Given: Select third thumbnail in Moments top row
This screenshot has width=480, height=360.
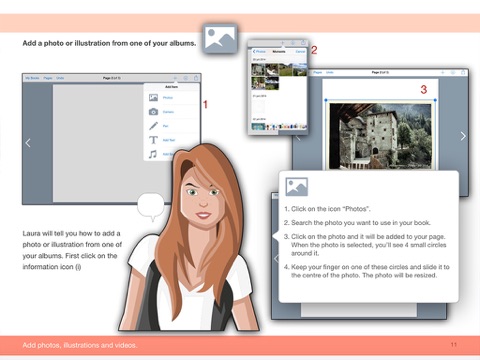Looking at the screenshot, I should 285,70.
